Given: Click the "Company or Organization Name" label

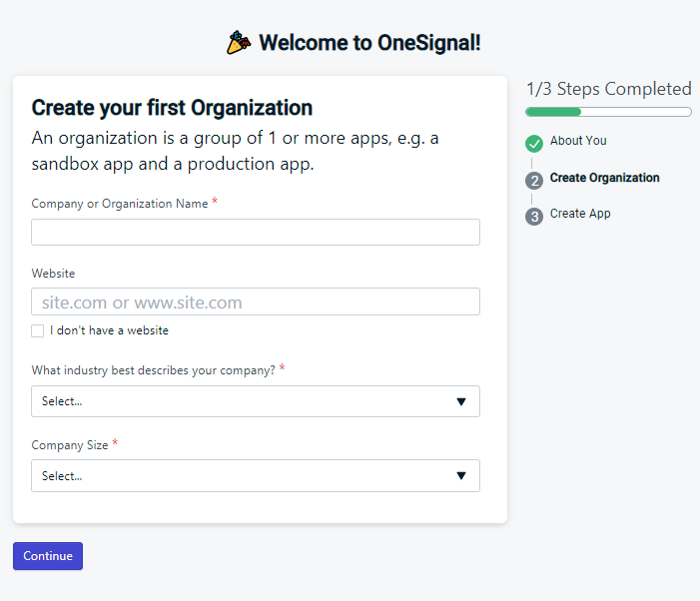Looking at the screenshot, I should [120, 204].
